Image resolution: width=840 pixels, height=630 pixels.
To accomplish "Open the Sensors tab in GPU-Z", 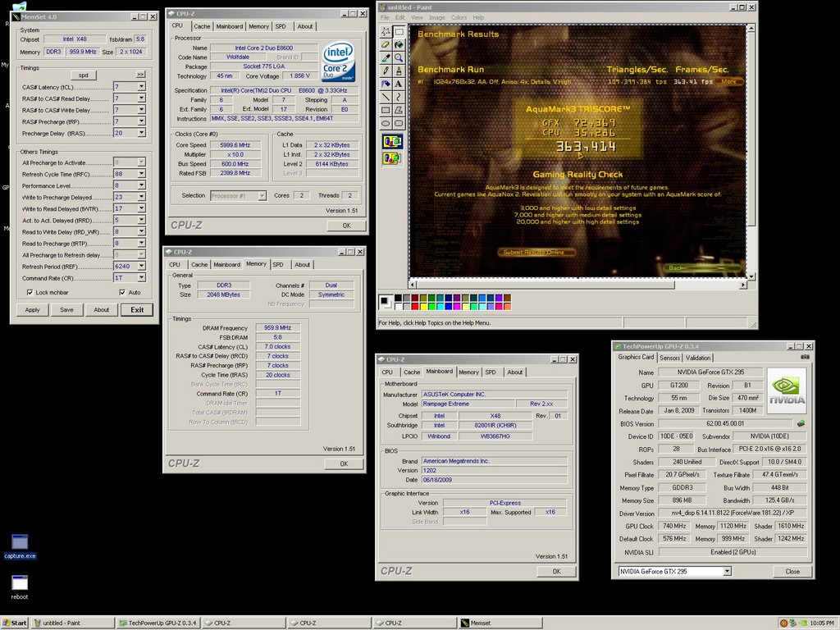I will tap(669, 358).
